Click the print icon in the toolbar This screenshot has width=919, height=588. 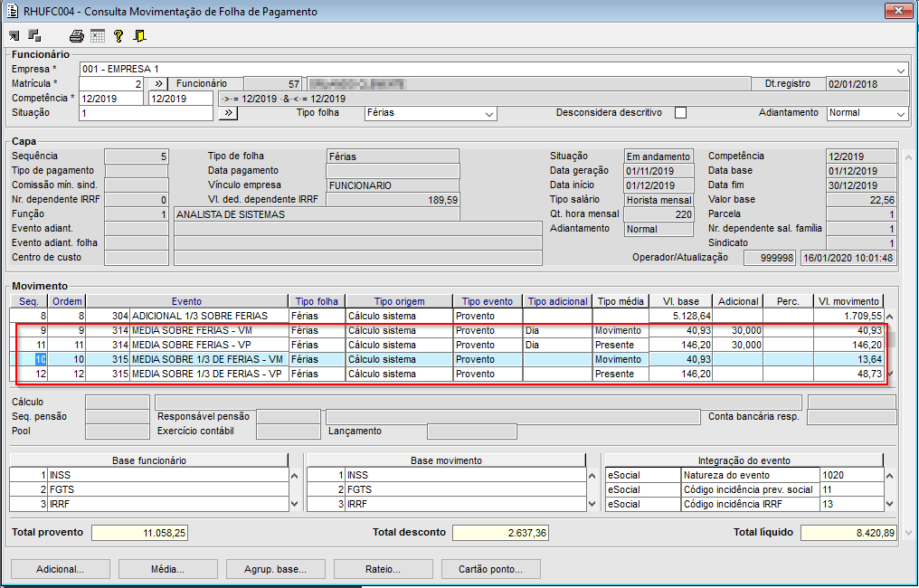click(x=77, y=36)
